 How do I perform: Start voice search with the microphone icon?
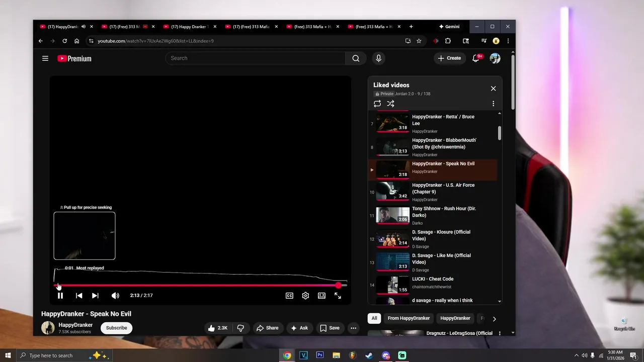(379, 58)
